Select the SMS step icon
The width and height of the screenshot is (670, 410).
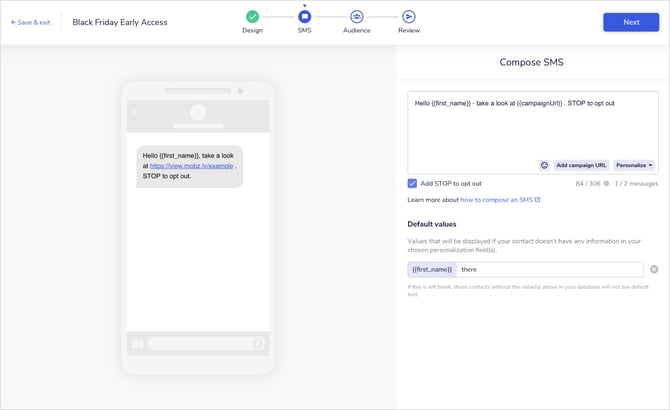(x=304, y=17)
